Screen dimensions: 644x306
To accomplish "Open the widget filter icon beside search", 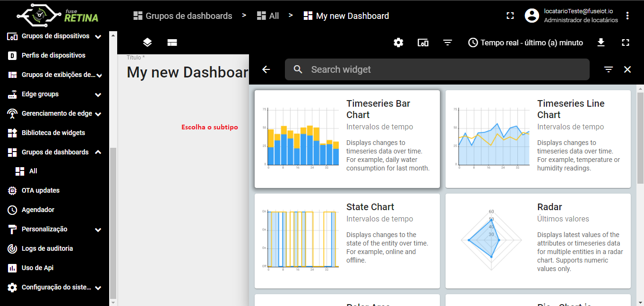I will pos(609,69).
